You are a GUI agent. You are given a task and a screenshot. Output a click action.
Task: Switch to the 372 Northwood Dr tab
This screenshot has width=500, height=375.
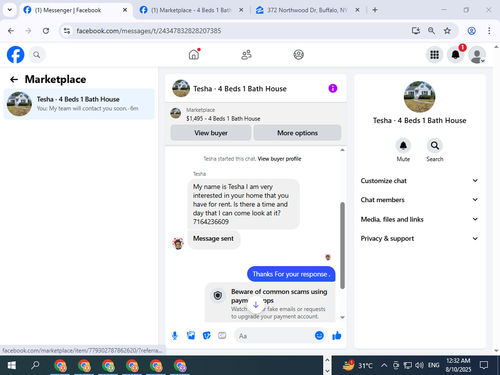[x=307, y=10]
